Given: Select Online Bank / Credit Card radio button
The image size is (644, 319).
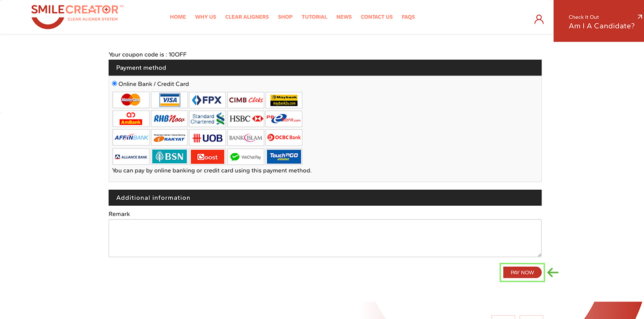Looking at the screenshot, I should 115,84.
